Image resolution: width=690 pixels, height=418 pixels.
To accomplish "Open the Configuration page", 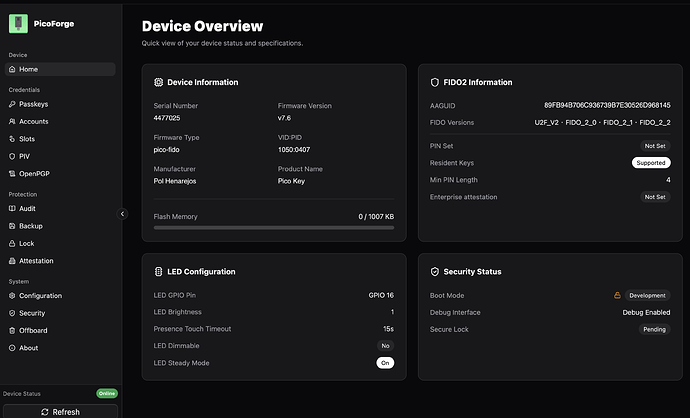I will (60, 296).
